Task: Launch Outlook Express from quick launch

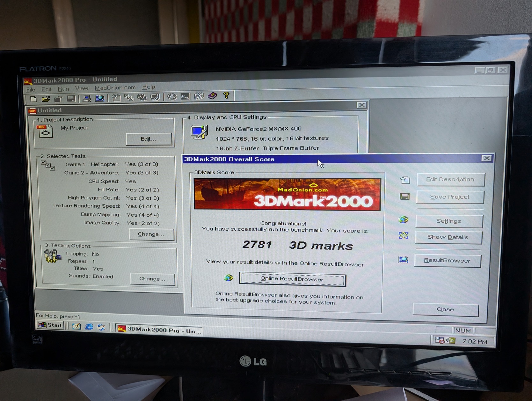Action: click(101, 327)
